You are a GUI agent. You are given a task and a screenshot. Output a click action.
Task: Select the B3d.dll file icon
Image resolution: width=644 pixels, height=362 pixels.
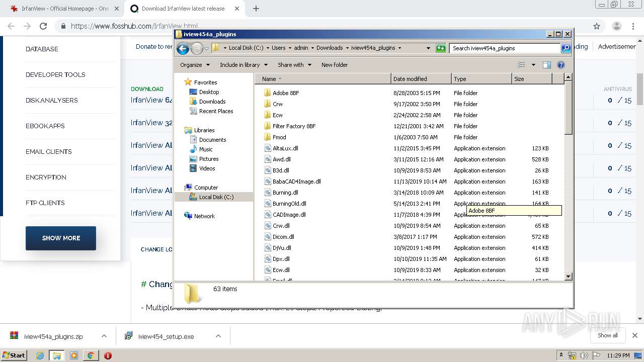pyautogui.click(x=268, y=170)
